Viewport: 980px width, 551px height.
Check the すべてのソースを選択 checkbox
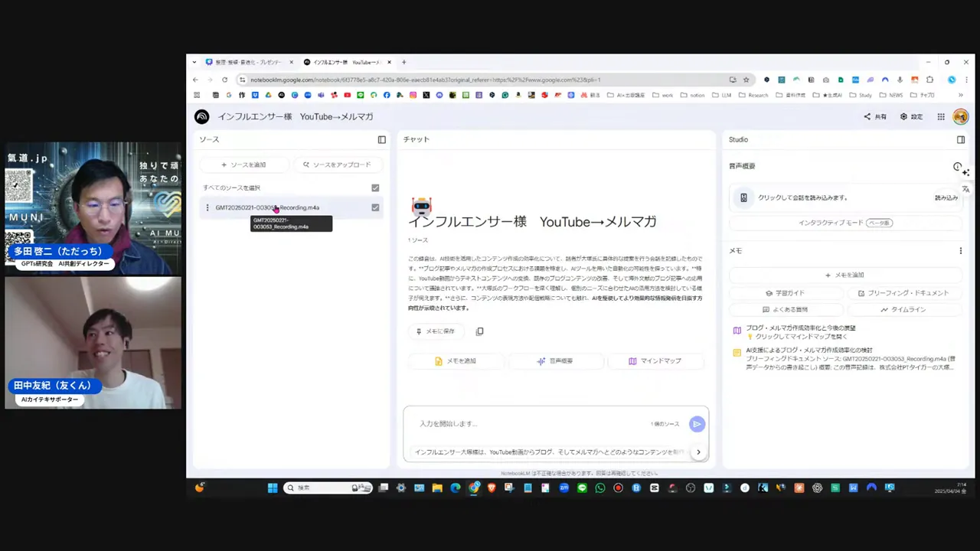[x=375, y=187]
